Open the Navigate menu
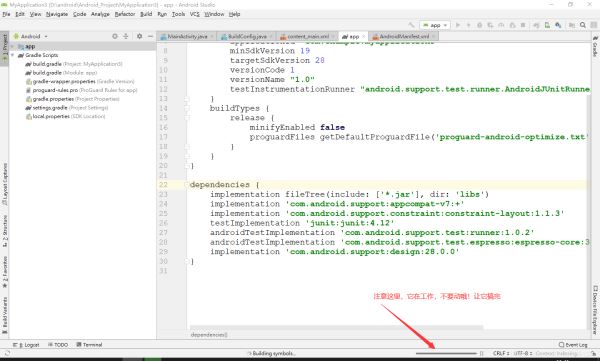 click(57, 14)
